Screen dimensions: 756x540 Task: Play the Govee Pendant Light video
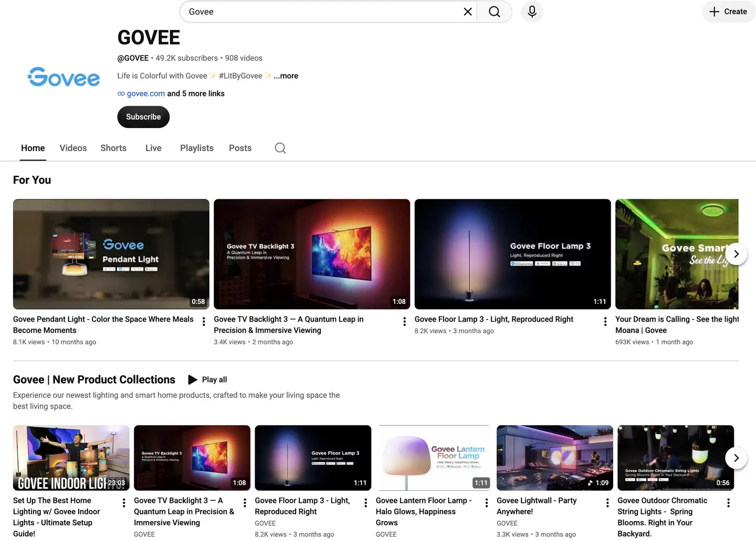coord(111,254)
